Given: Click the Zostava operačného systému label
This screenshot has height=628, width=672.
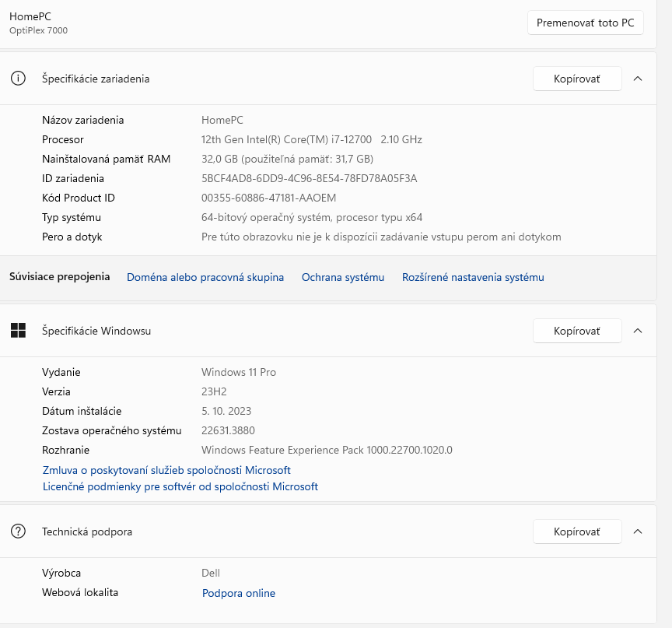Looking at the screenshot, I should [x=111, y=430].
